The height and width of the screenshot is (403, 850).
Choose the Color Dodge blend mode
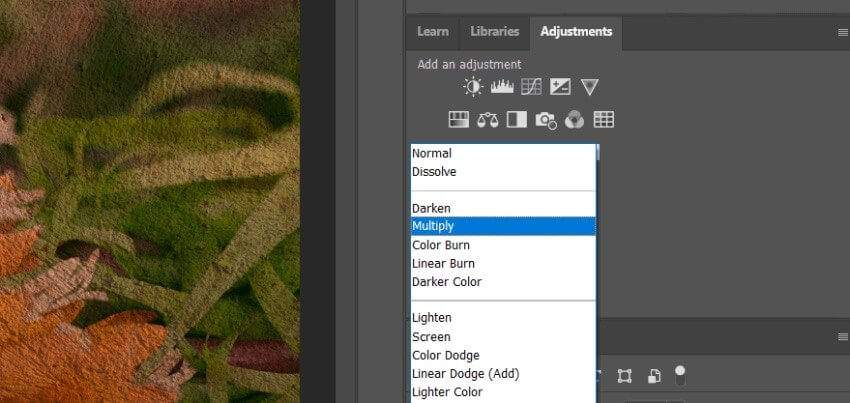pos(503,355)
